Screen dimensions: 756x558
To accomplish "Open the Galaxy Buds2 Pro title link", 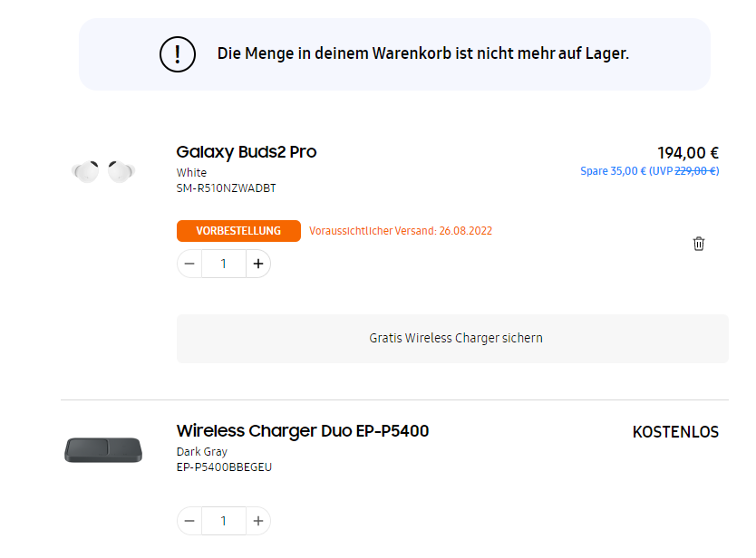I will point(247,152).
